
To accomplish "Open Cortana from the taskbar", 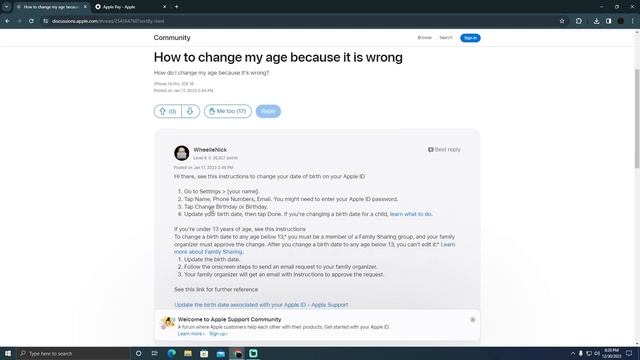I will coord(138,353).
